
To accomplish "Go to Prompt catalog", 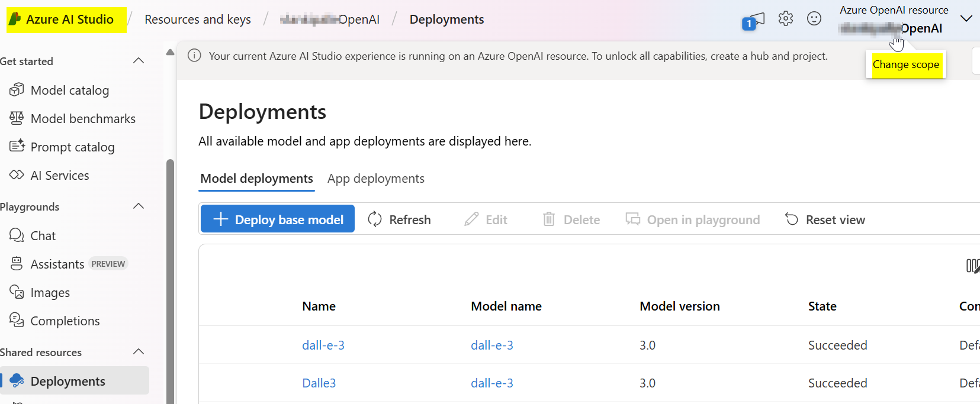I will coord(72,147).
